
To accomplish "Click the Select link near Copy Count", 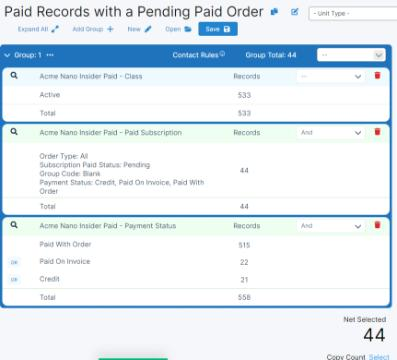I will coord(379,357).
